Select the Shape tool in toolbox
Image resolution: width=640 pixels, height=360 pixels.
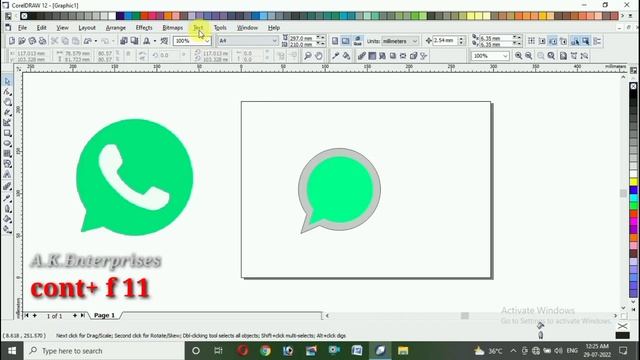pyautogui.click(x=7, y=92)
